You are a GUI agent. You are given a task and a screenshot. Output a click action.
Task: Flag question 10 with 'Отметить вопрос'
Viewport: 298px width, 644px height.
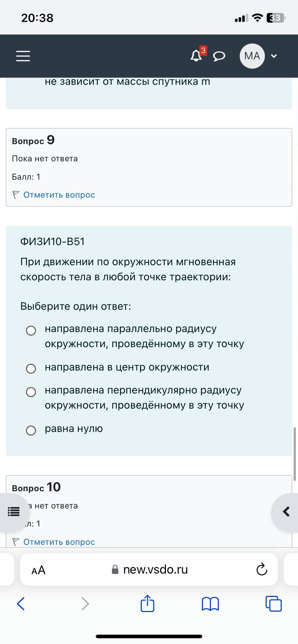click(x=59, y=542)
